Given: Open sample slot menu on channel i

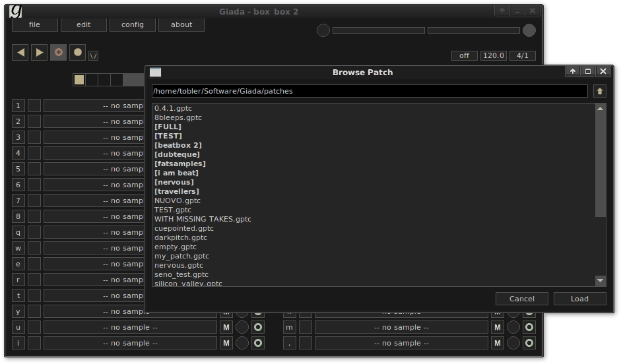Looking at the screenshot, I should tap(130, 343).
